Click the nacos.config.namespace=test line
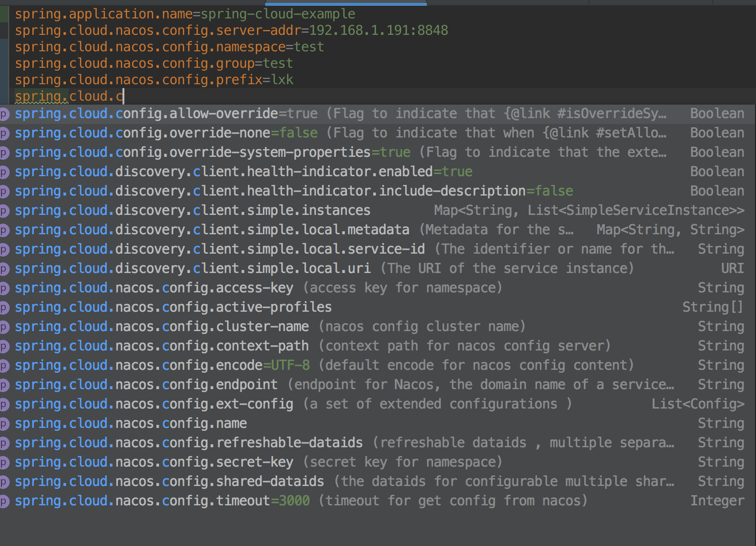Viewport: 756px width, 546px height. point(169,47)
